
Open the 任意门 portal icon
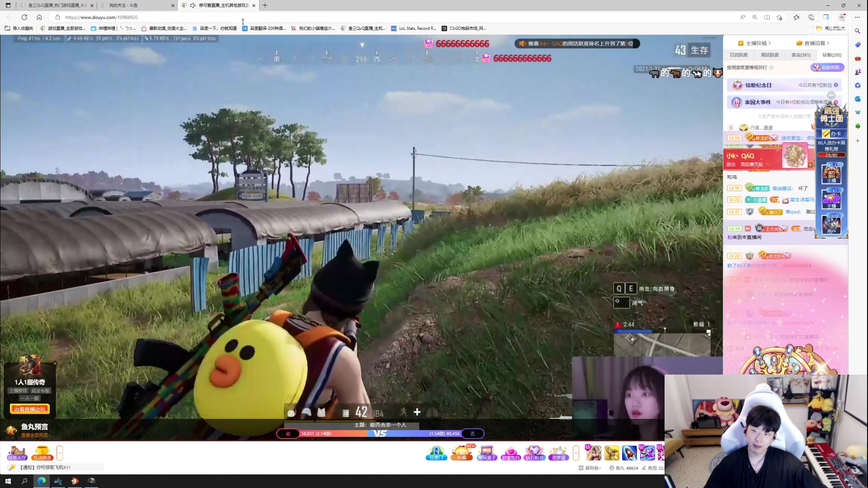(x=436, y=453)
